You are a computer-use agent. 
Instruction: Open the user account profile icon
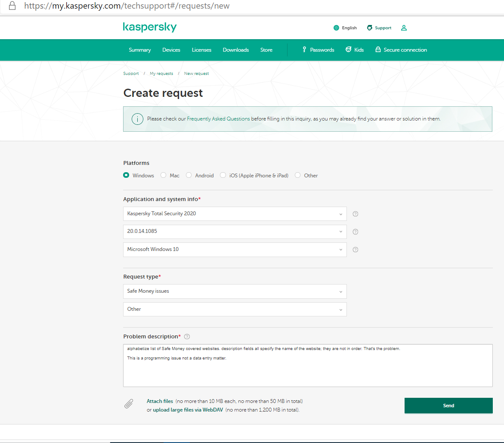[x=404, y=28]
